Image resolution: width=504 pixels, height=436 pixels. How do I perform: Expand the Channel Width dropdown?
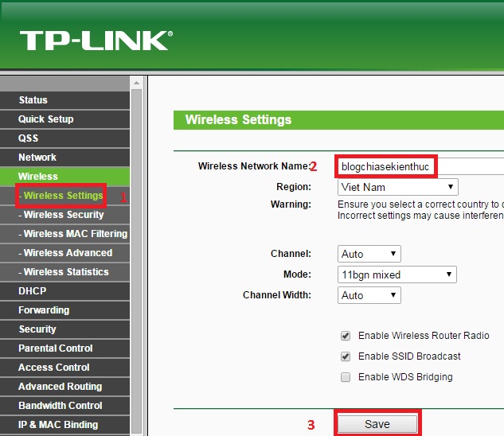click(x=369, y=295)
